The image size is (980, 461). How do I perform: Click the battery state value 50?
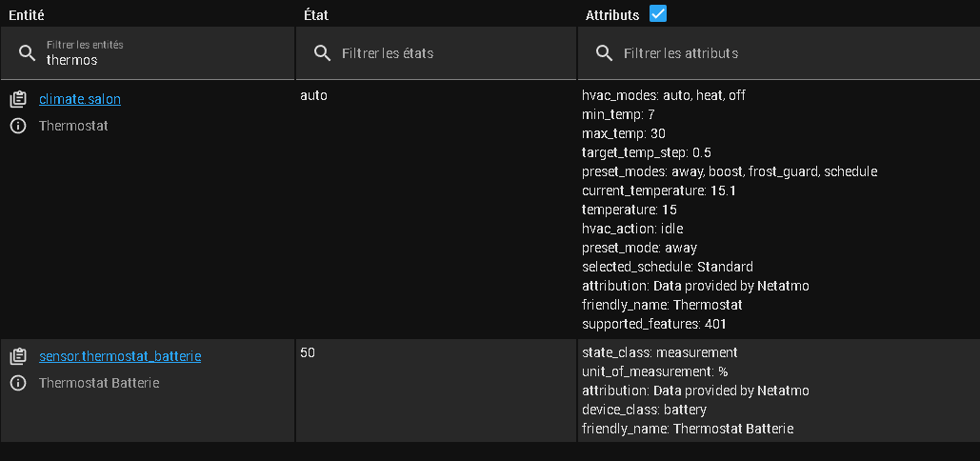point(308,352)
